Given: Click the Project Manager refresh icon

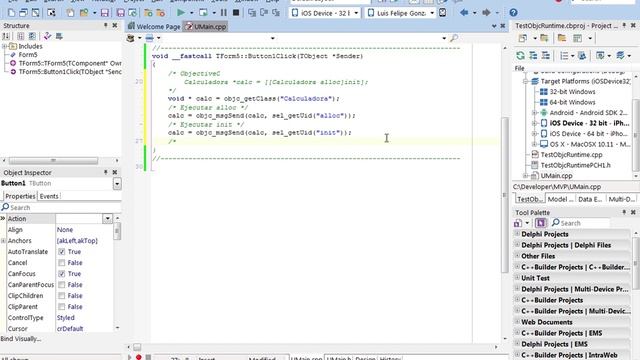Looking at the screenshot, I should 520,56.
